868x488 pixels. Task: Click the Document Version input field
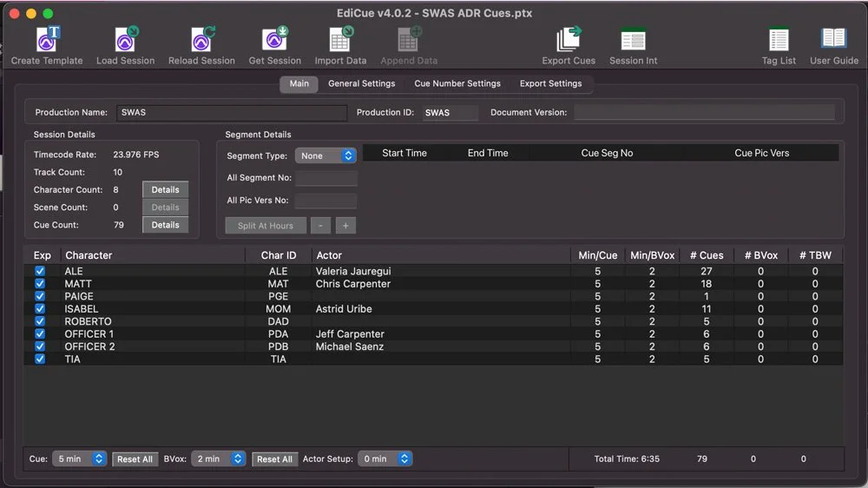click(x=704, y=112)
